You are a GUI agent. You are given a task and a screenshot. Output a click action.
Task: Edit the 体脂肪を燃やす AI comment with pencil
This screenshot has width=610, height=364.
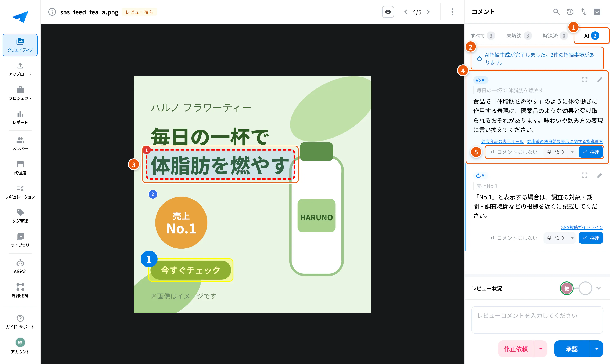[600, 80]
